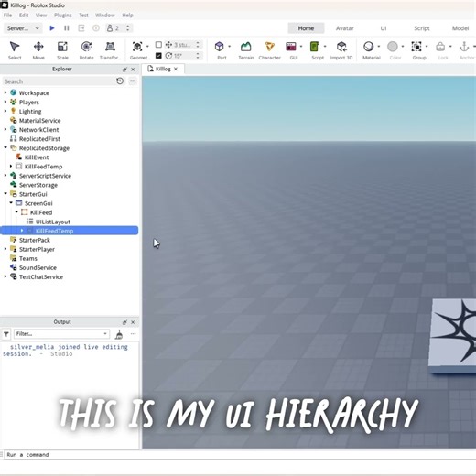
Task: Select the Home ribbon tab
Action: point(306,28)
